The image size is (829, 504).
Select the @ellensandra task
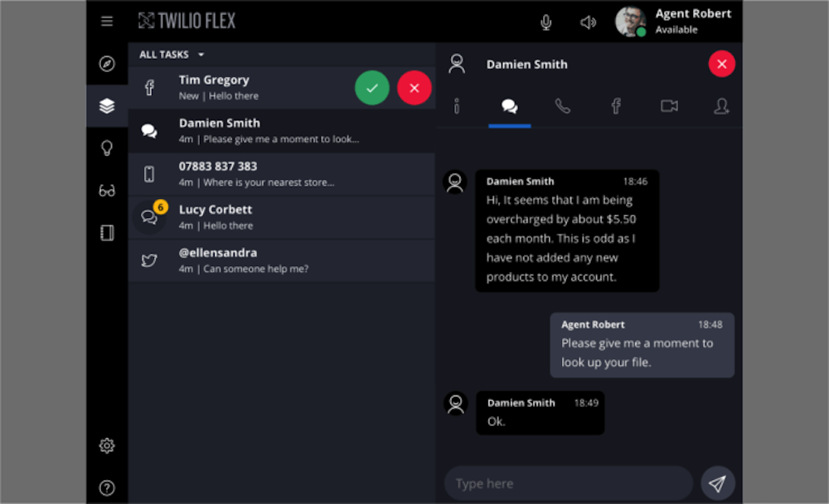click(281, 261)
